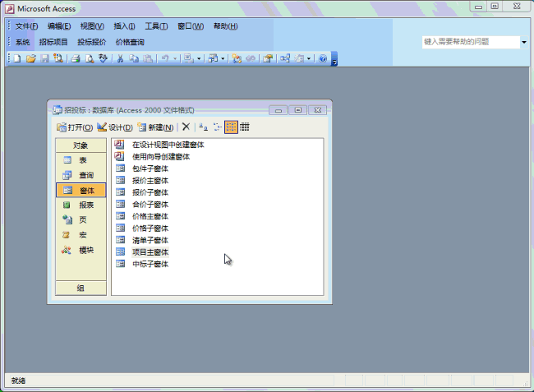The height and width of the screenshot is (392, 534).
Task: Click the Undo icon
Action: coord(165,58)
